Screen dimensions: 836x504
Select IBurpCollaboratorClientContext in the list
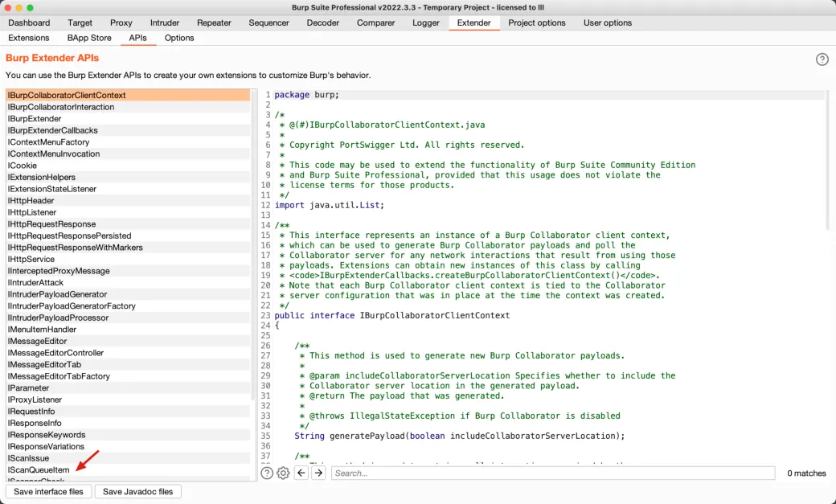tap(128, 95)
